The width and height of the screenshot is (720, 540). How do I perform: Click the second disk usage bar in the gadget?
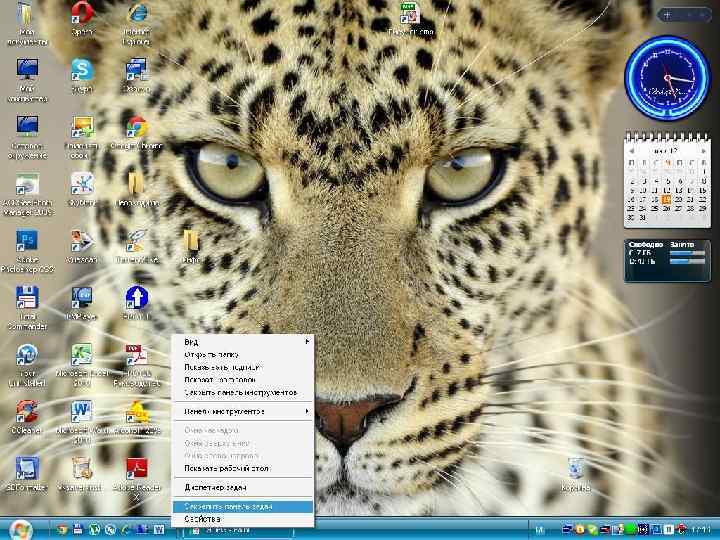pyautogui.click(x=687, y=261)
